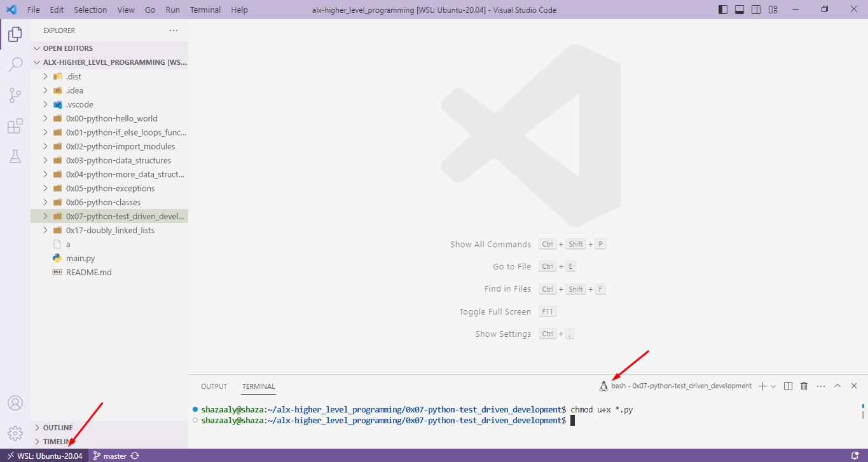Toggle secondary side bar layout icon
The width and height of the screenshot is (868, 462).
click(x=756, y=10)
